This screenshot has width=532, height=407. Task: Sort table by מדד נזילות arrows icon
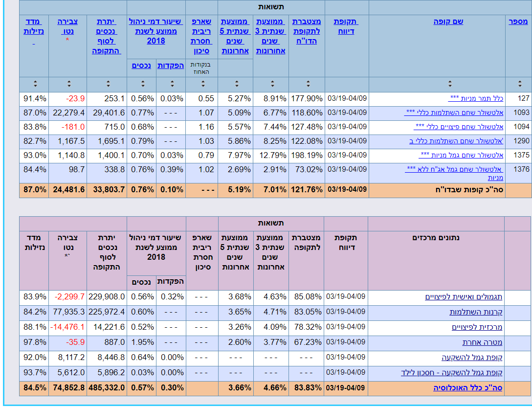click(35, 84)
